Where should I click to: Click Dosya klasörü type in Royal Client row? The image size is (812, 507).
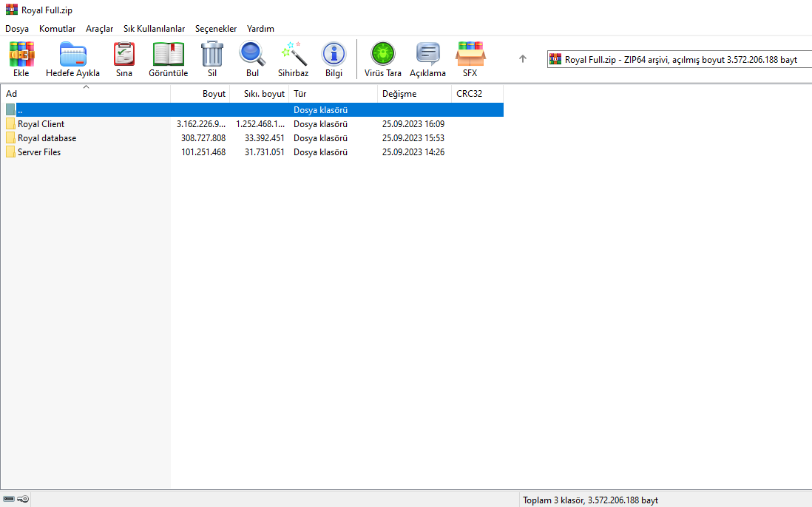320,123
